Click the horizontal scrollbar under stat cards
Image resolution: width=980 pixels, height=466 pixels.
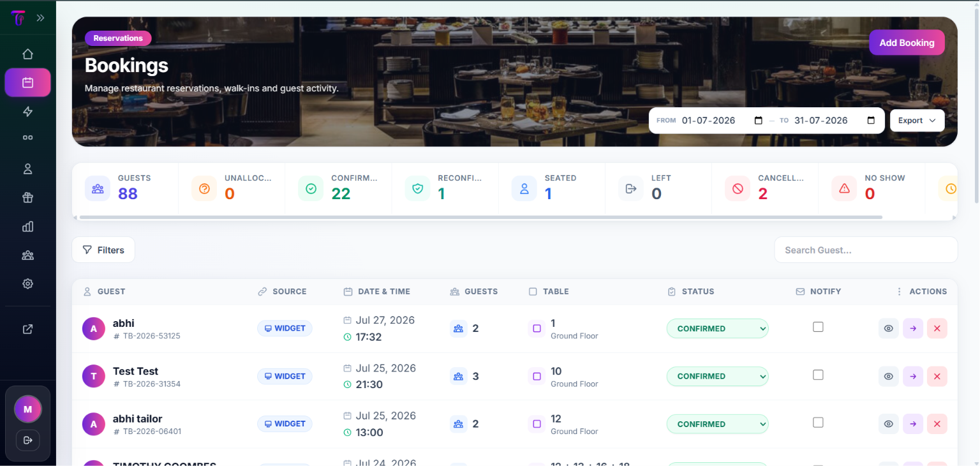tap(480, 218)
